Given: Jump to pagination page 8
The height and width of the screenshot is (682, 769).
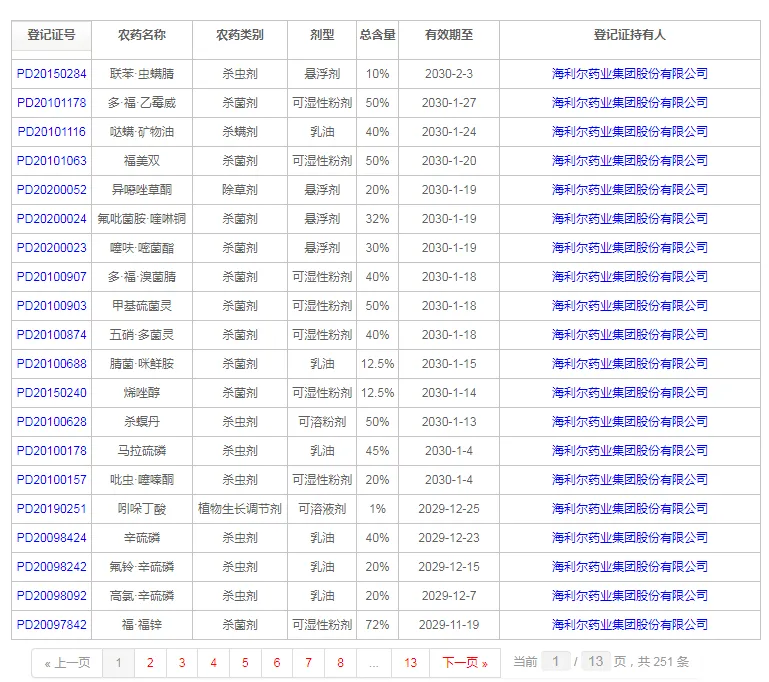Looking at the screenshot, I should (x=340, y=663).
